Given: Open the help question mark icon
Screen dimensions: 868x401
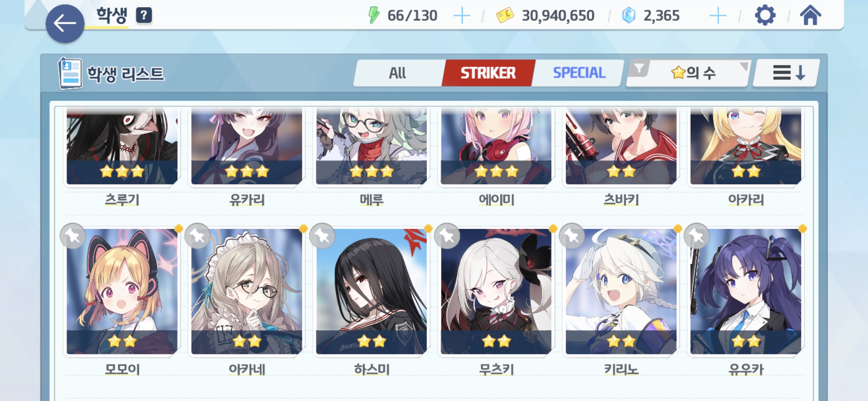Looking at the screenshot, I should (144, 15).
